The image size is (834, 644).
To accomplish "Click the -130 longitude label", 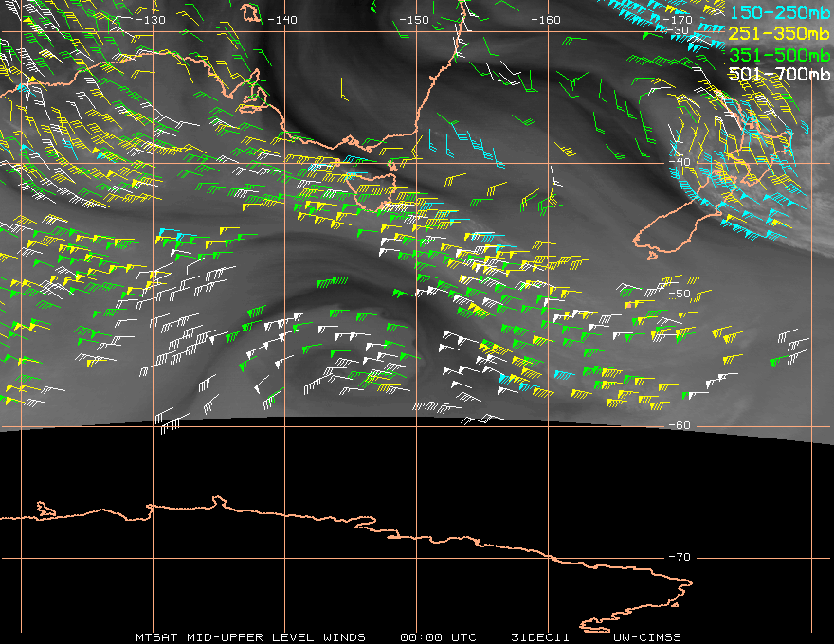I will 151,20.
